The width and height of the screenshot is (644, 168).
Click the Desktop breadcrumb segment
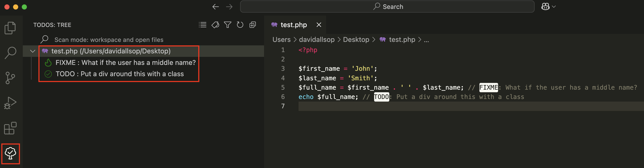pyautogui.click(x=356, y=40)
